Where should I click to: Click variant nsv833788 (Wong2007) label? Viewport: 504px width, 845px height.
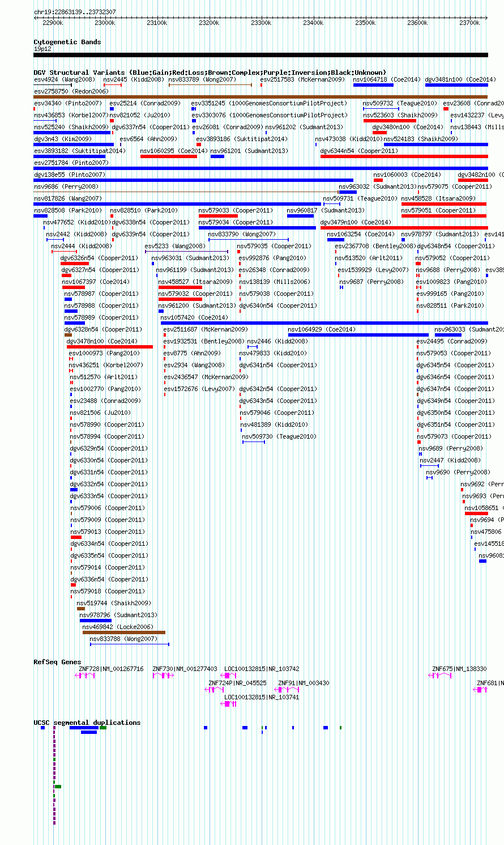pyautogui.click(x=123, y=639)
